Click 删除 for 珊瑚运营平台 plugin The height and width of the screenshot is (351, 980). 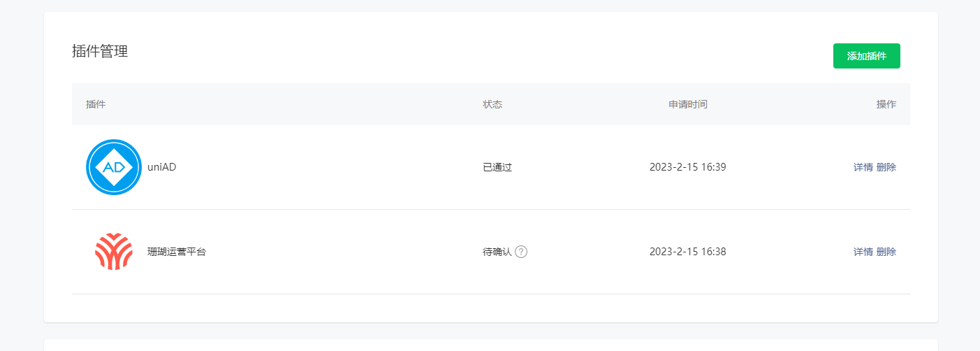tap(886, 252)
